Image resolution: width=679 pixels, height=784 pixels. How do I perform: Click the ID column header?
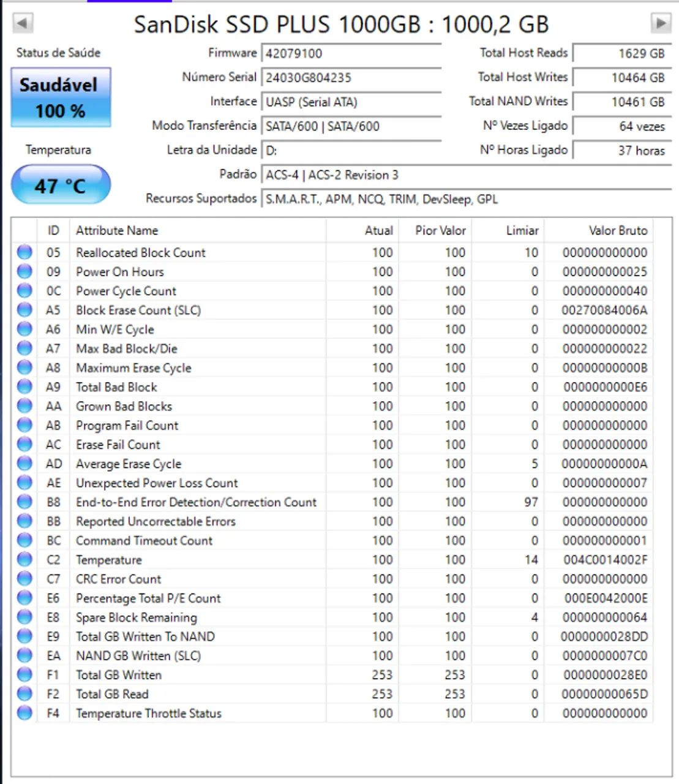(x=53, y=230)
